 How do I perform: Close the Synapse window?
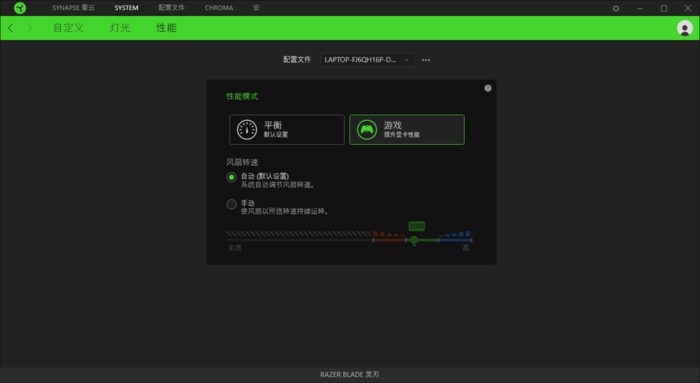coord(688,8)
